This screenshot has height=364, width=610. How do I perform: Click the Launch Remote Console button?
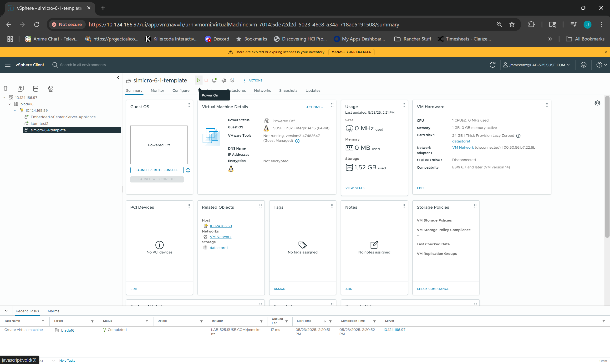[157, 170]
